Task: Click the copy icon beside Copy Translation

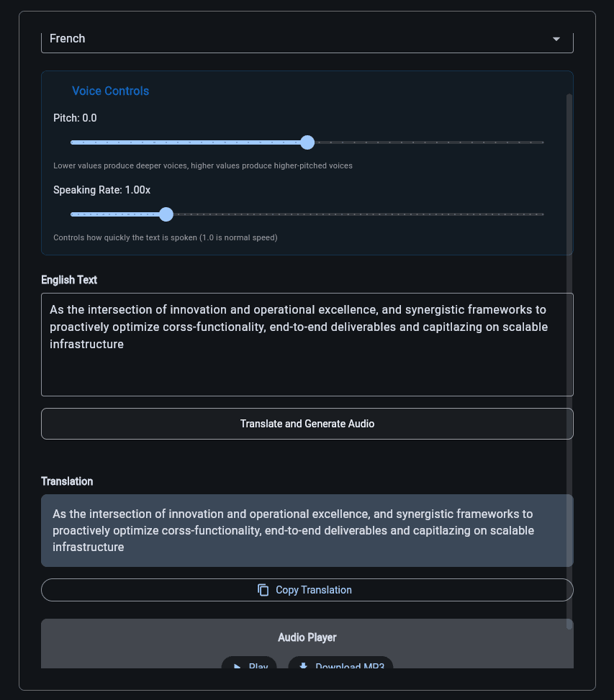Action: coord(263,589)
